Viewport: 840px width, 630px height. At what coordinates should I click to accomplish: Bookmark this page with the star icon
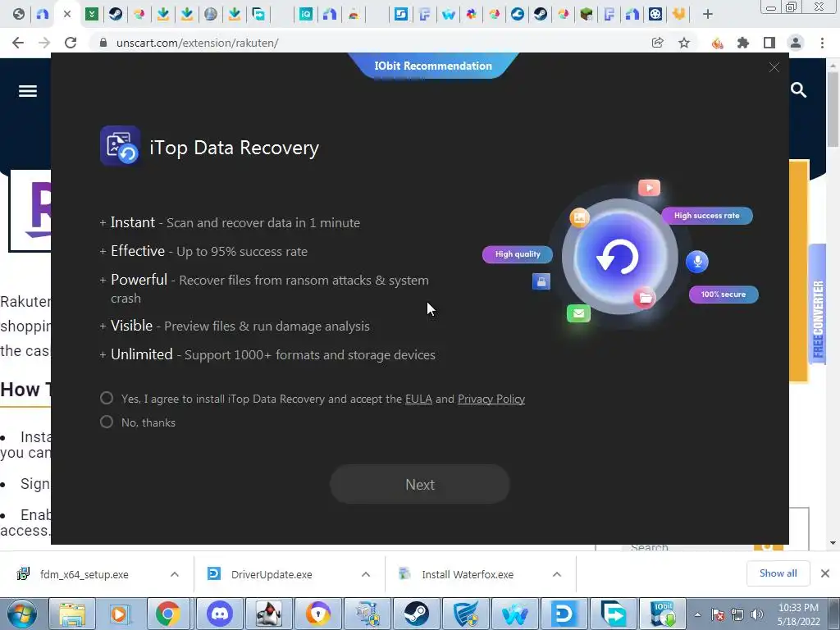pyautogui.click(x=684, y=43)
